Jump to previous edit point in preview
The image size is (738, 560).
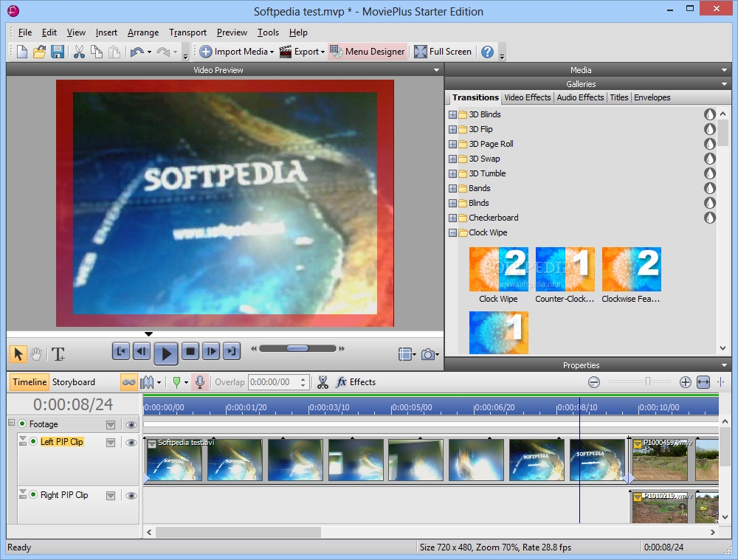tap(121, 351)
